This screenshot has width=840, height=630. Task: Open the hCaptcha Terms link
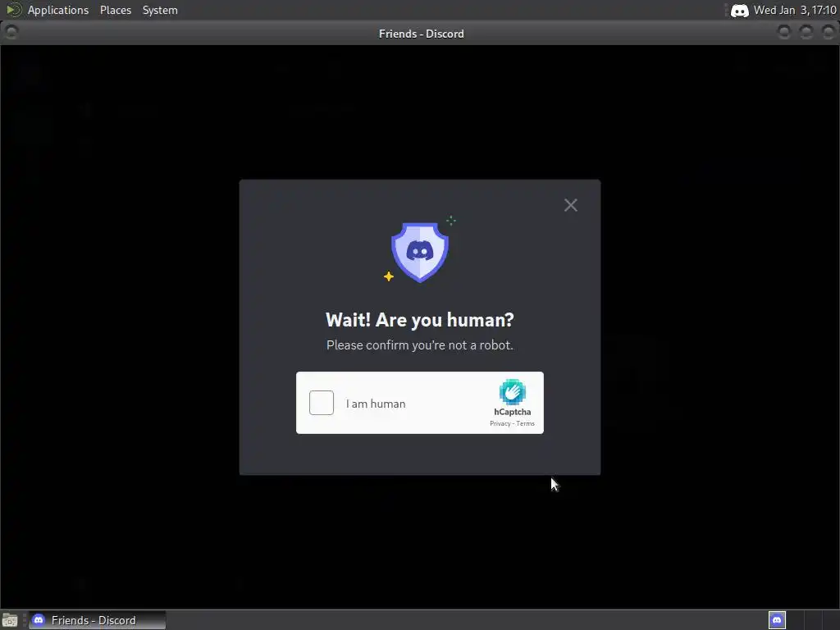pyautogui.click(x=525, y=423)
